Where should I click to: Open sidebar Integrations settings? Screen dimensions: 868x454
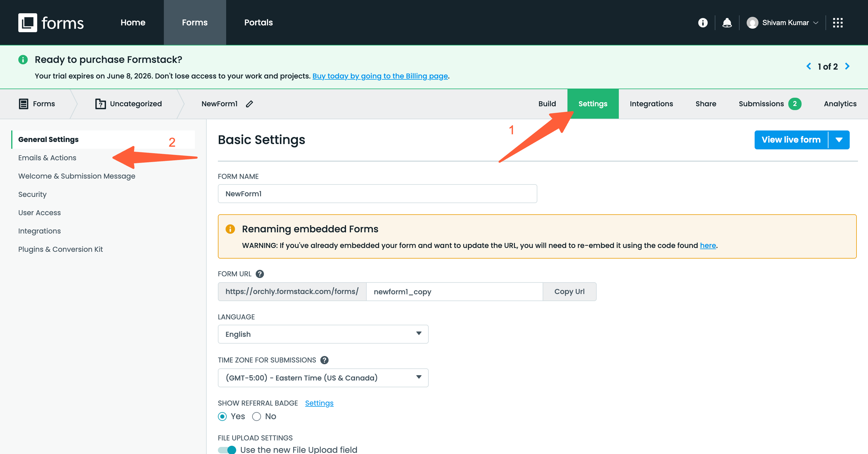40,231
